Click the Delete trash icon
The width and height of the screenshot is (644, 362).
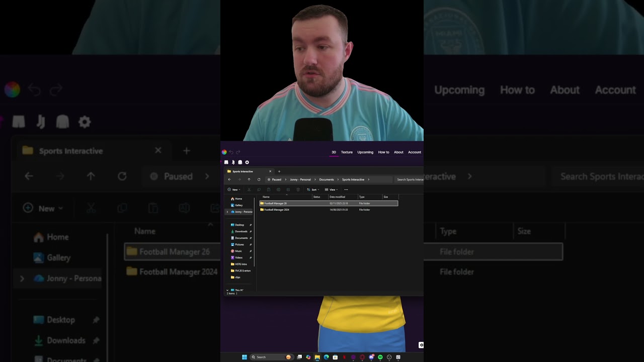[298, 190]
